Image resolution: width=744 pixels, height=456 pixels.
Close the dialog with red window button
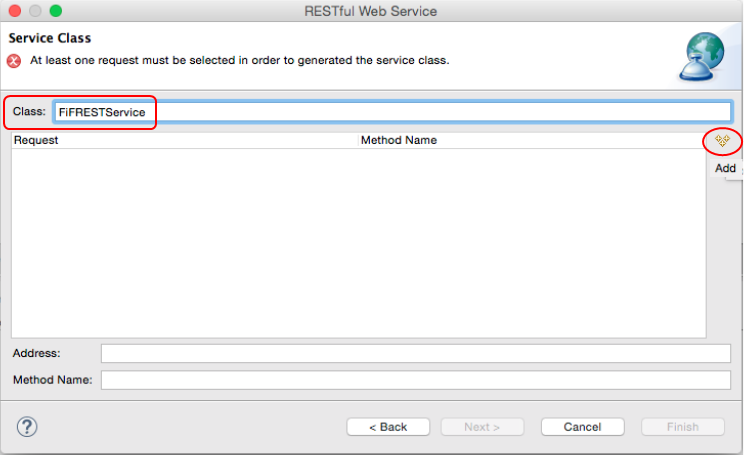pyautogui.click(x=15, y=10)
